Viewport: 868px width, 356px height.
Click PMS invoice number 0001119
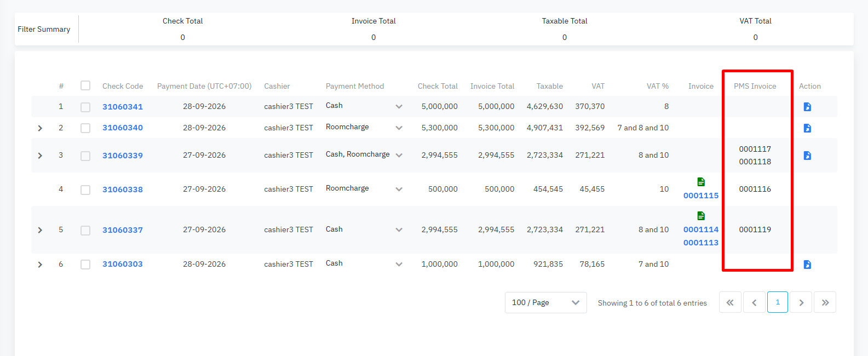point(755,229)
